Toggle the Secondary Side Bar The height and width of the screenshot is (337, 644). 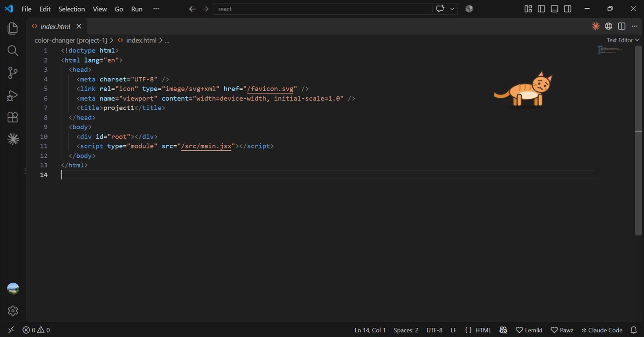point(568,9)
